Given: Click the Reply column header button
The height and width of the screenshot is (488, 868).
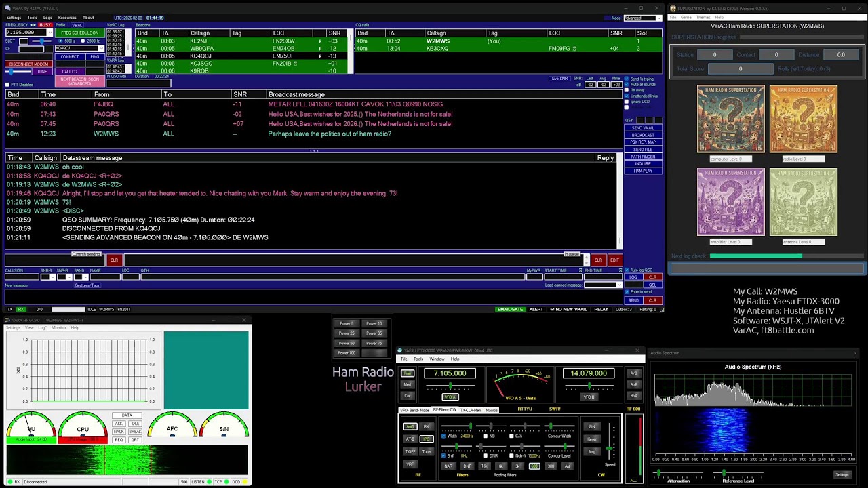Looking at the screenshot, I should pos(606,158).
